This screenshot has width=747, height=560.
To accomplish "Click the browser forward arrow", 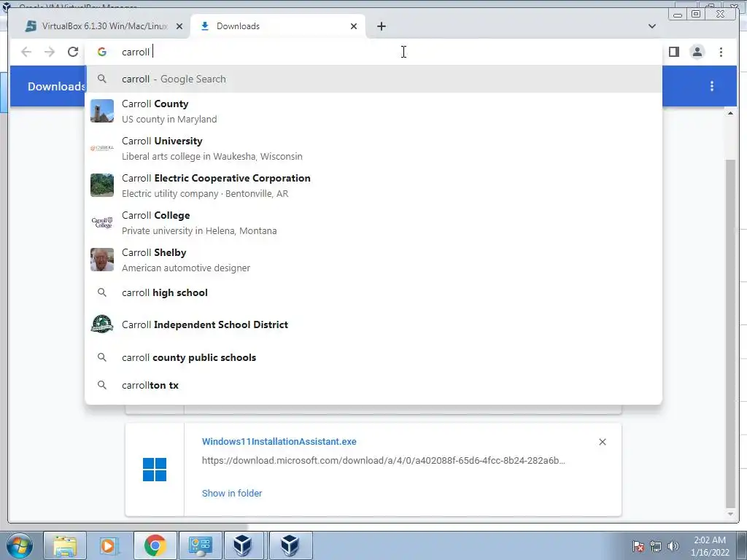I will pos(50,52).
